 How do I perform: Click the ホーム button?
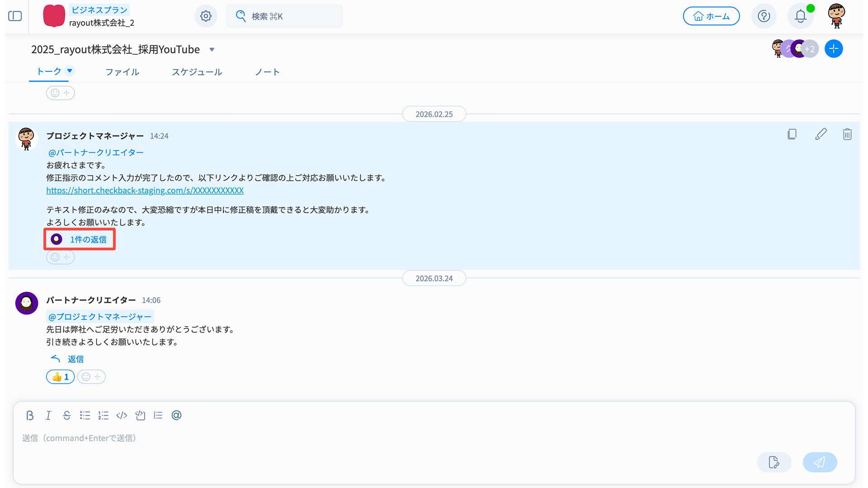point(711,16)
